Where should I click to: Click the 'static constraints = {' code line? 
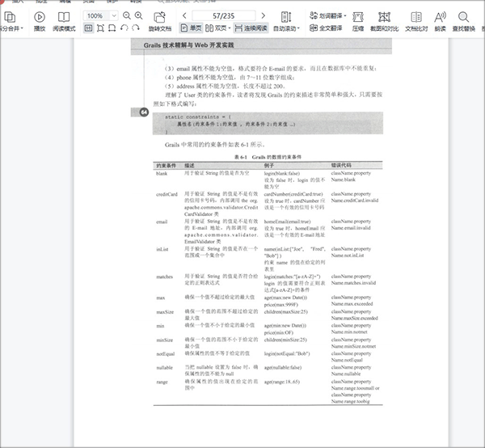pyautogui.click(x=198, y=117)
